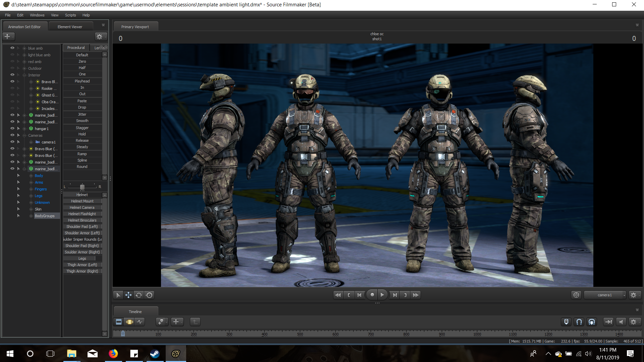Toggle visibility eye for hangar1
Screen dimensions: 644x362
point(12,128)
